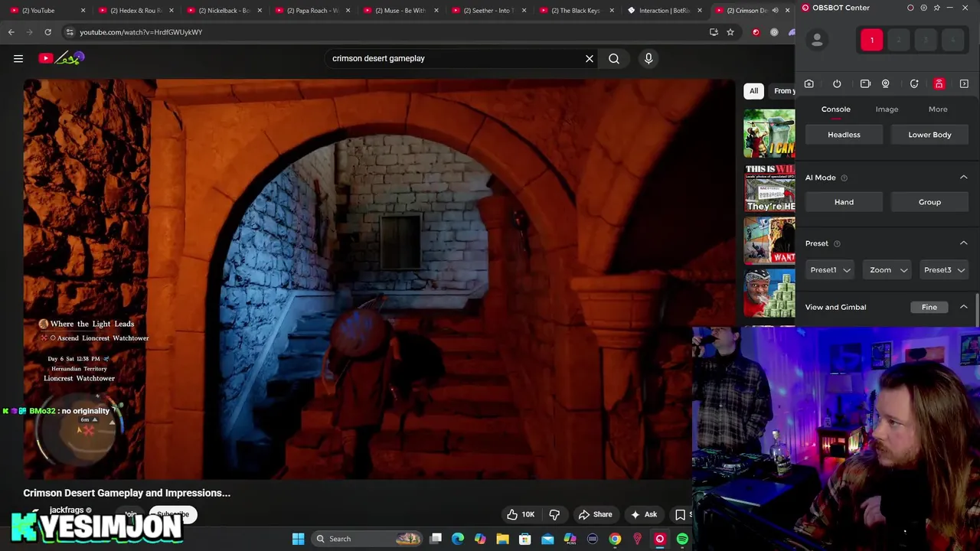This screenshot has width=980, height=551.
Task: Click the OBSBOT expand preview panel icon
Action: point(964,84)
